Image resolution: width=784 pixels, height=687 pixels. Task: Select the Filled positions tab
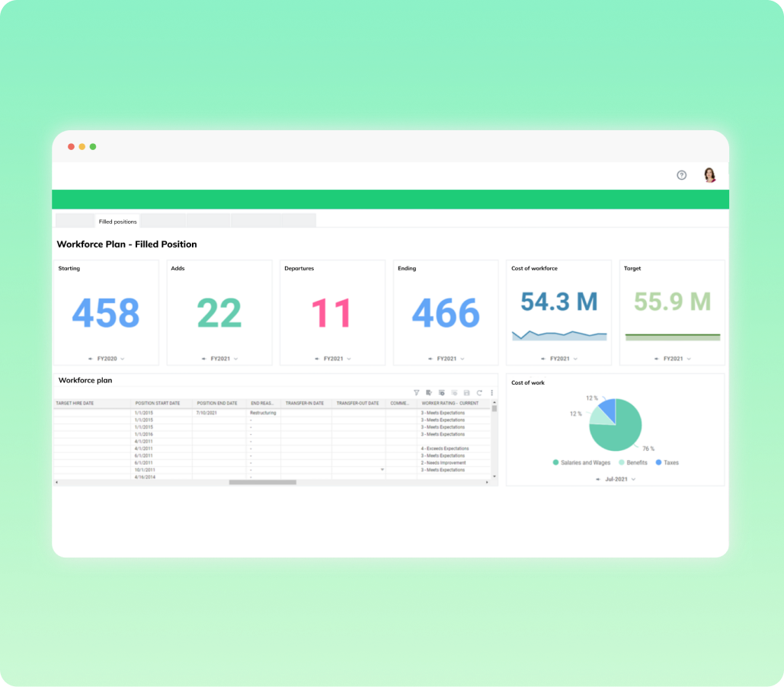coord(117,221)
